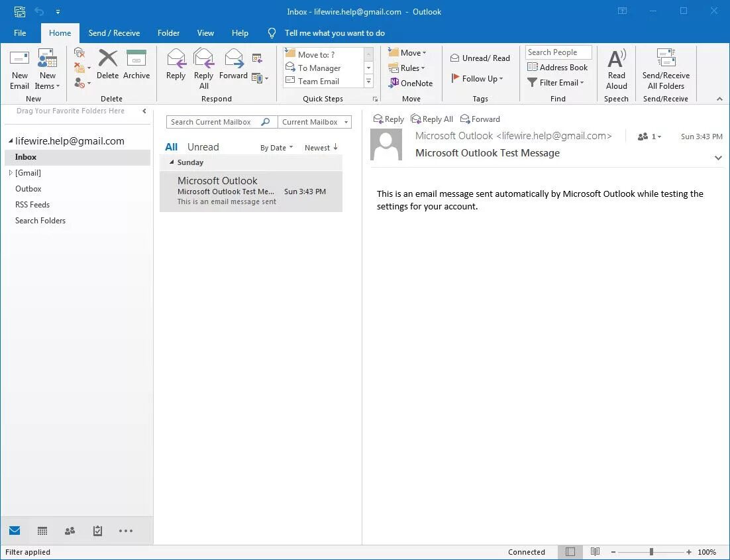Open the RSS Feeds folder
The image size is (730, 560).
[x=32, y=205]
